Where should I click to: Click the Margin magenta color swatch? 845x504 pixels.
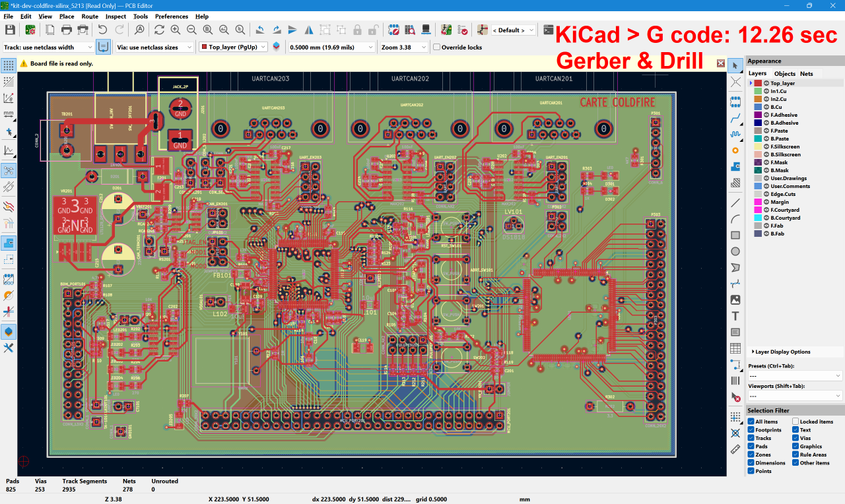(x=758, y=202)
